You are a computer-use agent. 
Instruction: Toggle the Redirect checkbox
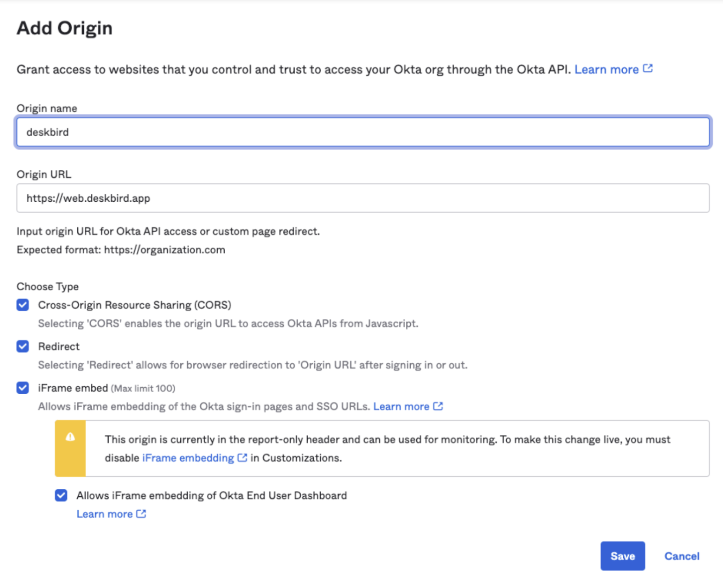22,346
